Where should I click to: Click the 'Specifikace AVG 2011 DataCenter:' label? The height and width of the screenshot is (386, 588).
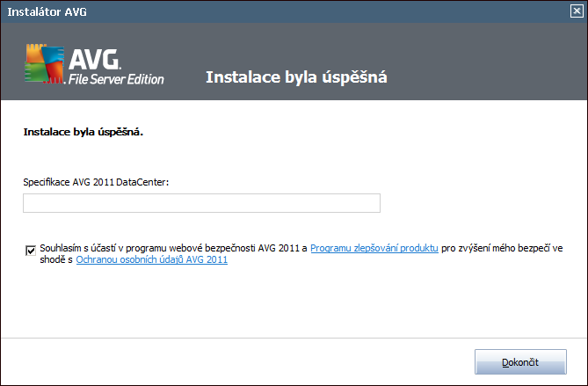[x=96, y=182]
